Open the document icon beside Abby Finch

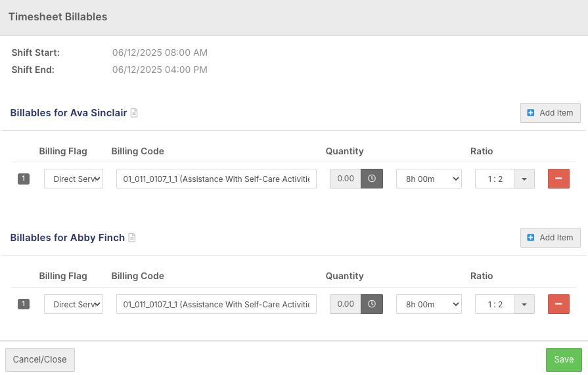pyautogui.click(x=132, y=238)
